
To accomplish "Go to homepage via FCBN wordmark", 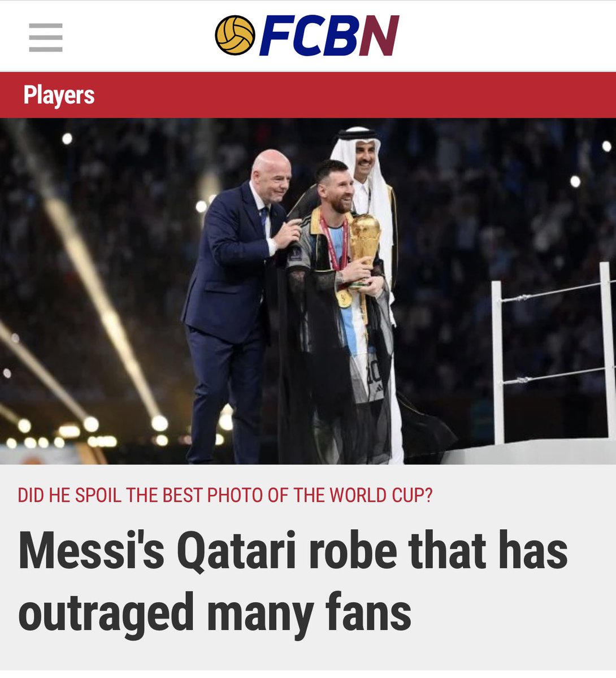I will (x=329, y=36).
